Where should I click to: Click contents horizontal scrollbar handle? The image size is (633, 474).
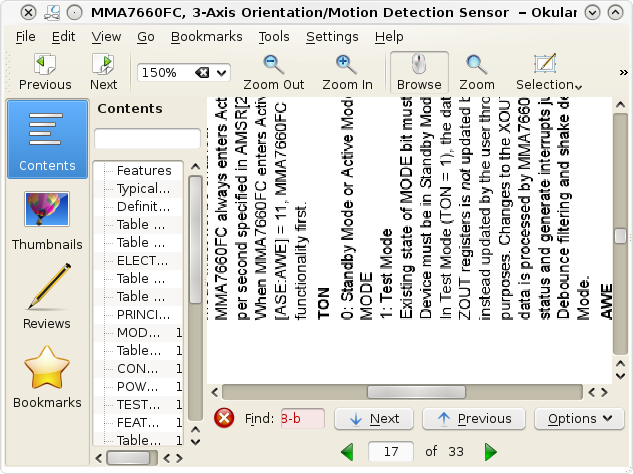pos(128,458)
